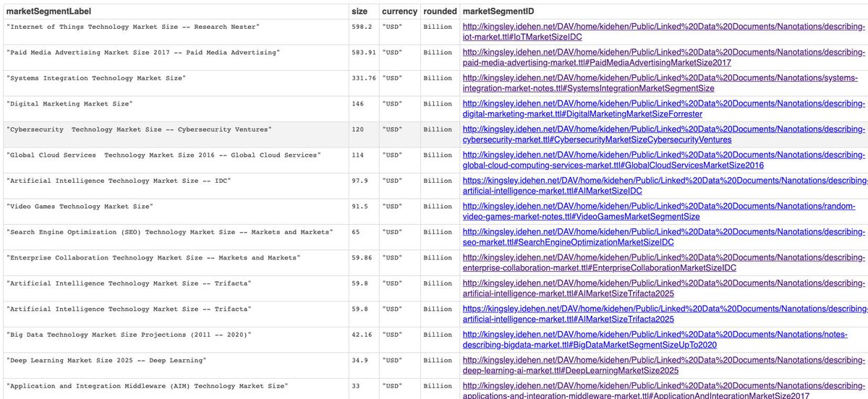
Task: Click the size value 91.5
Action: coord(359,207)
